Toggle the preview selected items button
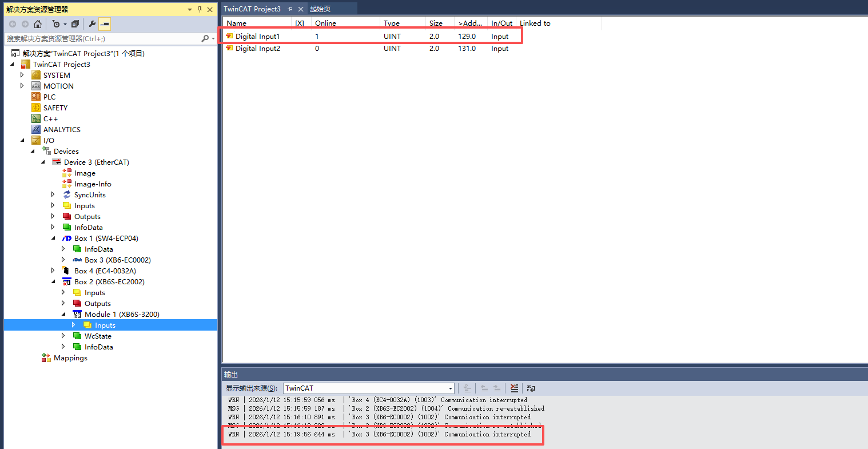Image resolution: width=868 pixels, height=449 pixels. [105, 24]
